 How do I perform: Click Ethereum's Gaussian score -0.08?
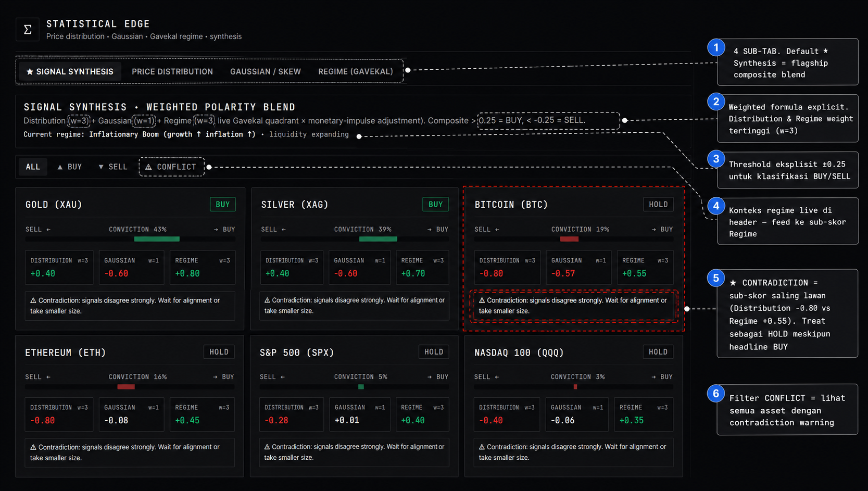pyautogui.click(x=116, y=420)
